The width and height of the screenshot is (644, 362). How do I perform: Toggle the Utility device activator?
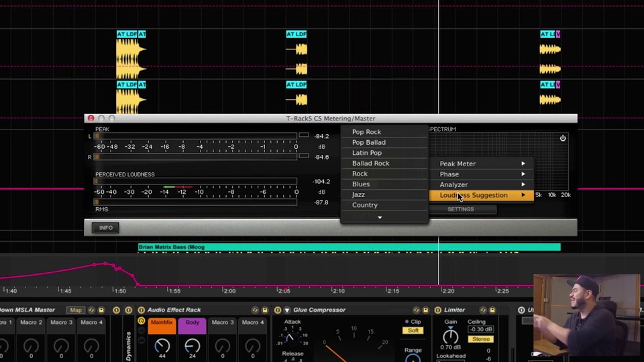coord(521,310)
